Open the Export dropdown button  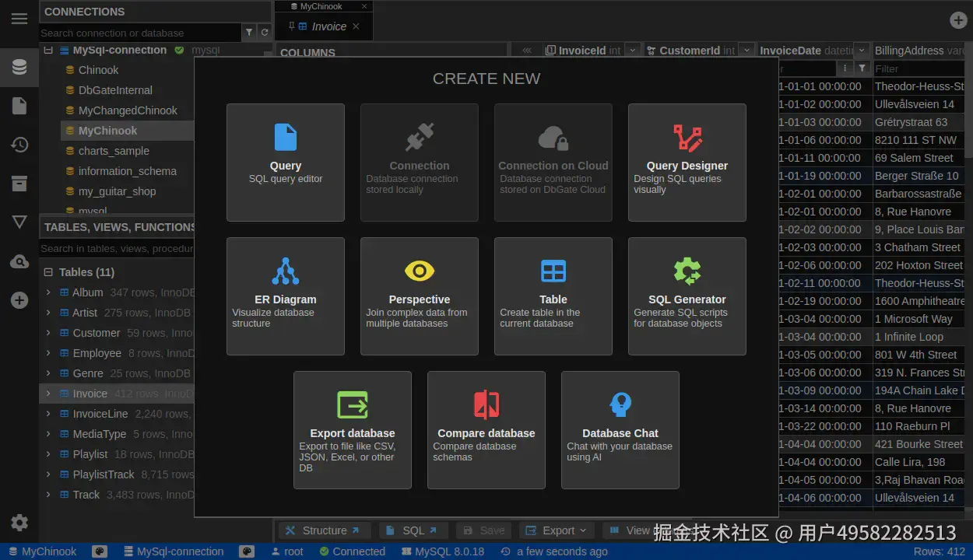point(556,530)
